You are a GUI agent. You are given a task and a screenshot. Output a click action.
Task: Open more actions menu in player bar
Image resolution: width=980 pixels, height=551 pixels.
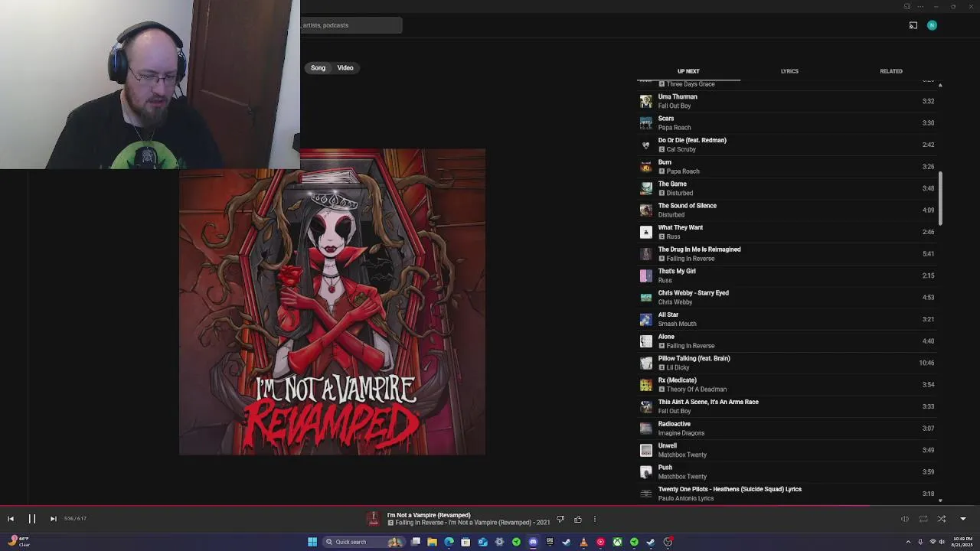point(595,519)
